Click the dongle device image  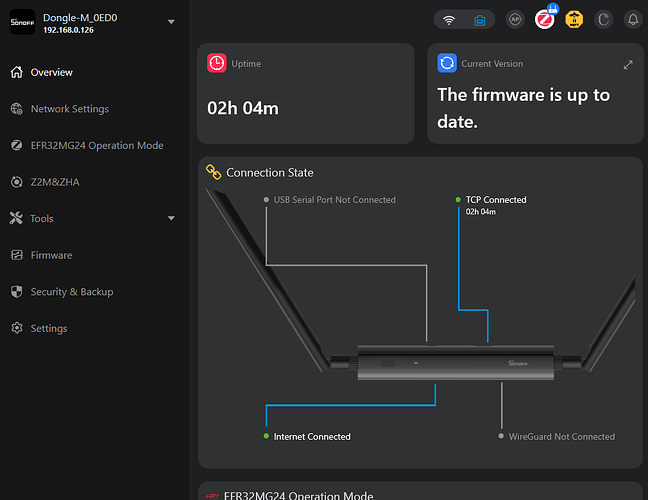click(x=456, y=364)
